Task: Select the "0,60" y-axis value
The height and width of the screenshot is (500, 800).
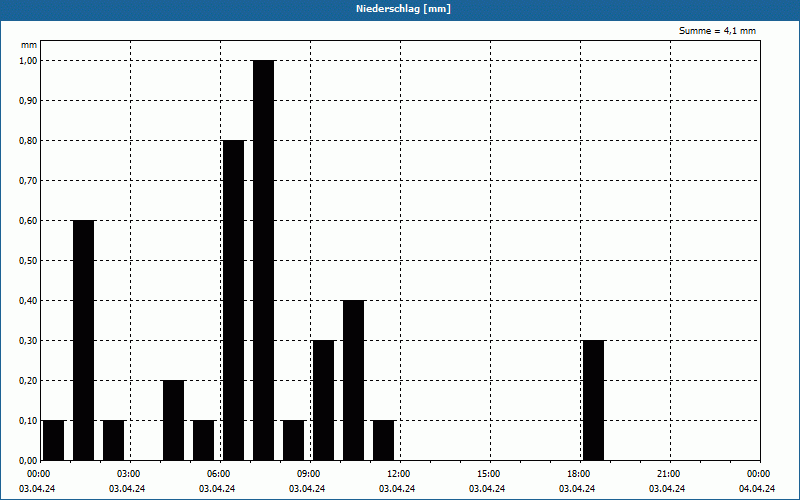Action: pos(29,221)
